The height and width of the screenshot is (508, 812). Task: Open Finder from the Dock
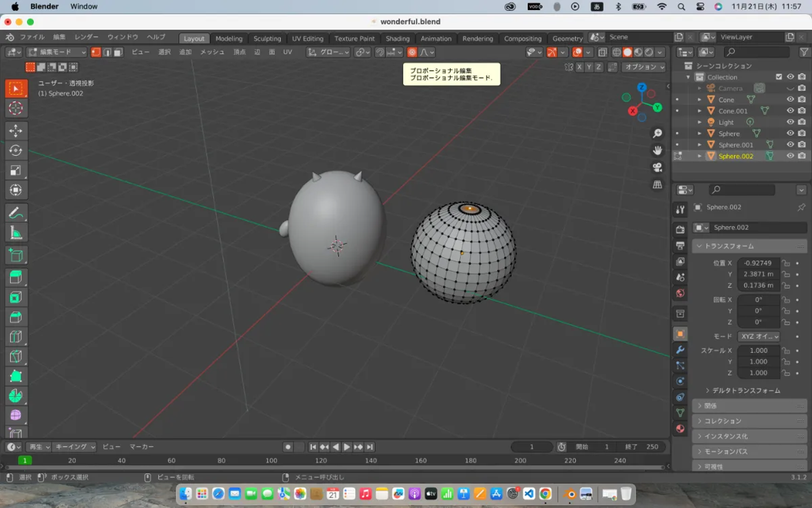(186, 494)
